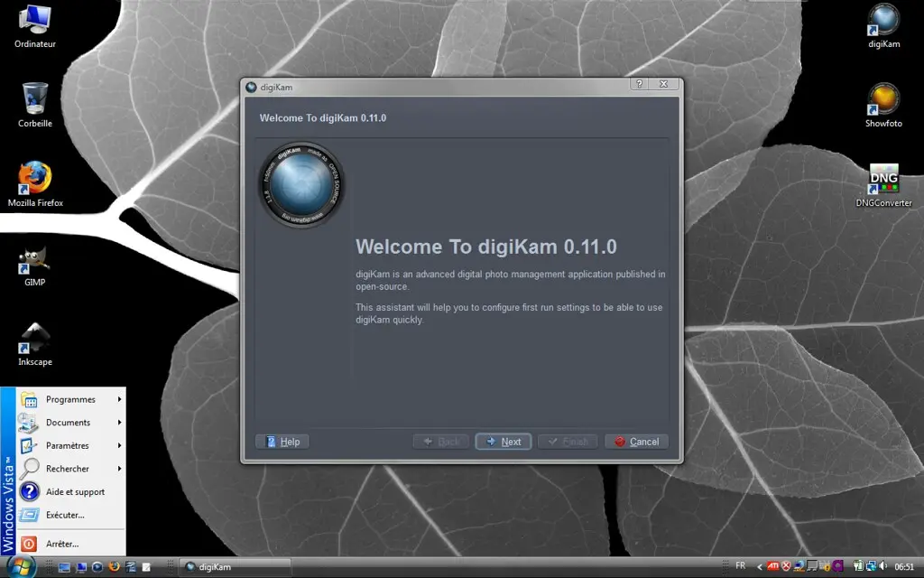Viewport: 924px width, 578px height.
Task: Click the ATI tray icon
Action: [x=772, y=566]
